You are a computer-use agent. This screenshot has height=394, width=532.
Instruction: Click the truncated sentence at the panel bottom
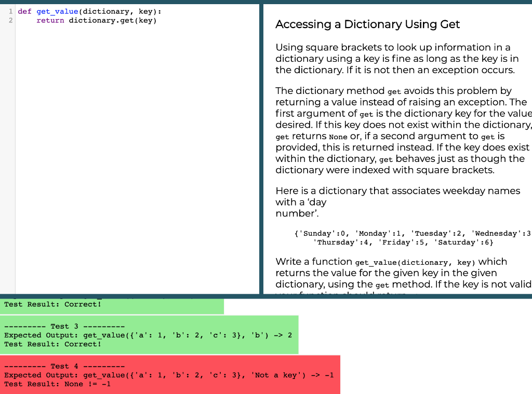tap(364, 293)
